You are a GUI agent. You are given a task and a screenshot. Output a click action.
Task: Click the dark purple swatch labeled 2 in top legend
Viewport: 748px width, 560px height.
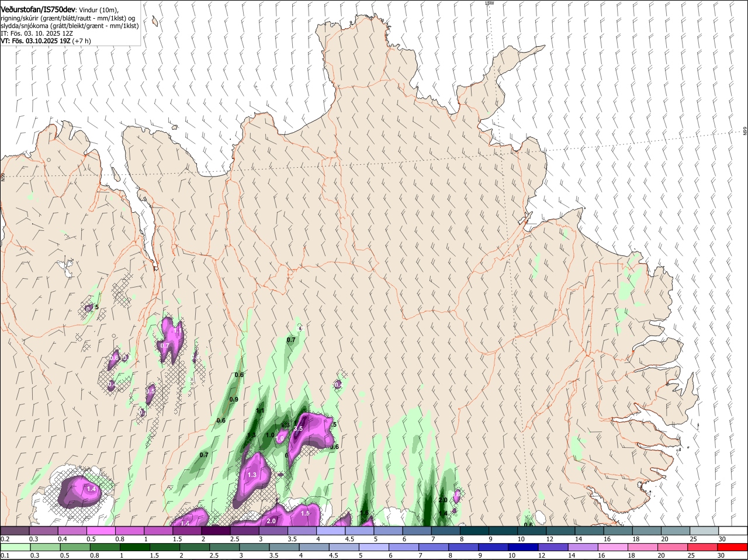click(x=216, y=530)
